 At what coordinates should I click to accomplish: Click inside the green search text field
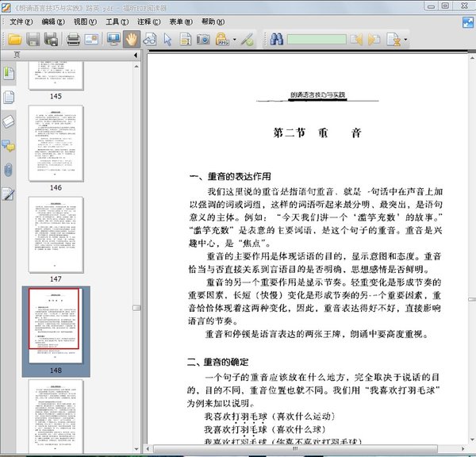[x=317, y=39]
